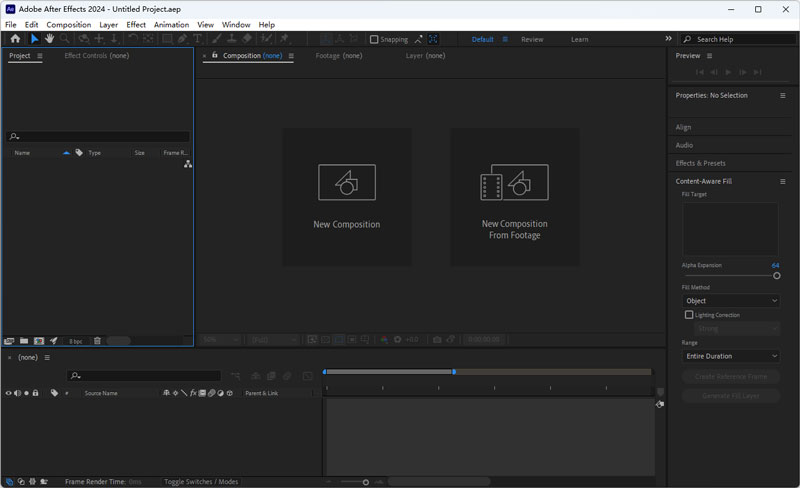Open the Layer menu
The width and height of the screenshot is (800, 488).
pyautogui.click(x=108, y=25)
